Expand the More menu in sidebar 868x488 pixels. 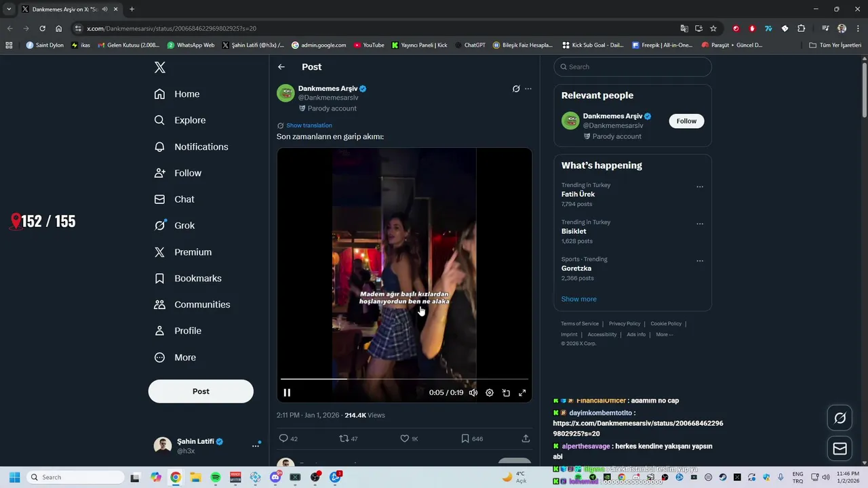tap(175, 357)
